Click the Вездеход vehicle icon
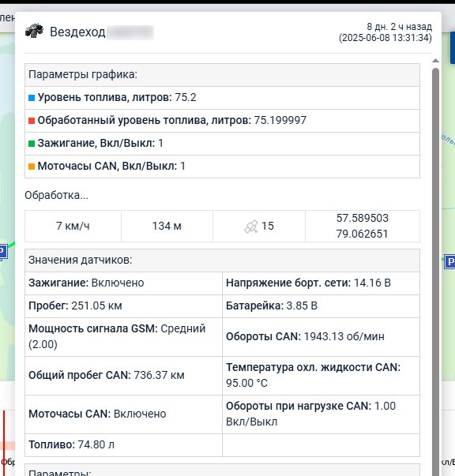The width and height of the screenshot is (455, 476). 34,31
